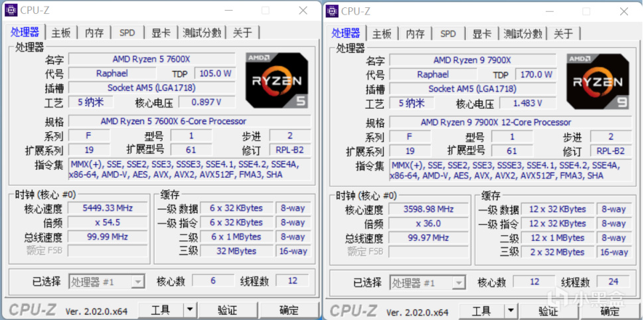The image size is (644, 320).
Task: Click the core count 6 in the left window
Action: pos(212,281)
